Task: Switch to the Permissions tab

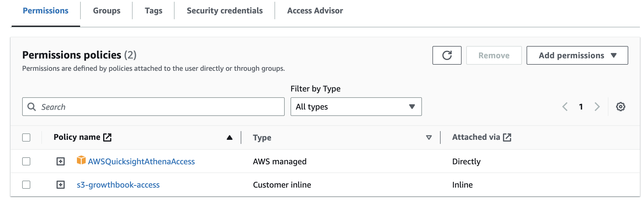Action: (x=45, y=11)
